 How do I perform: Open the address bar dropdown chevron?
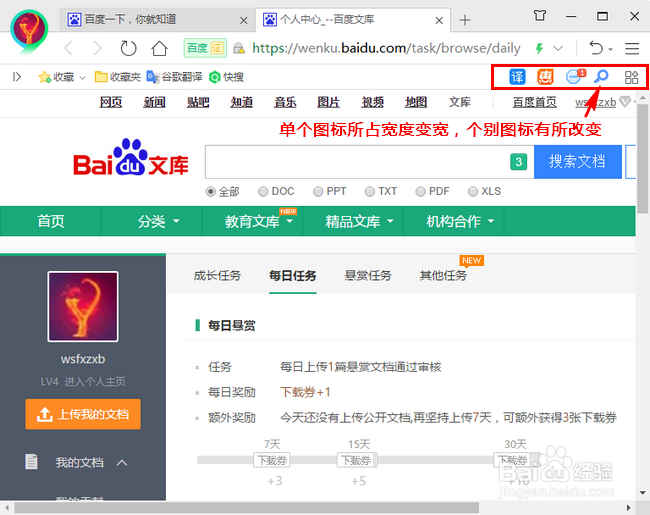tap(558, 49)
